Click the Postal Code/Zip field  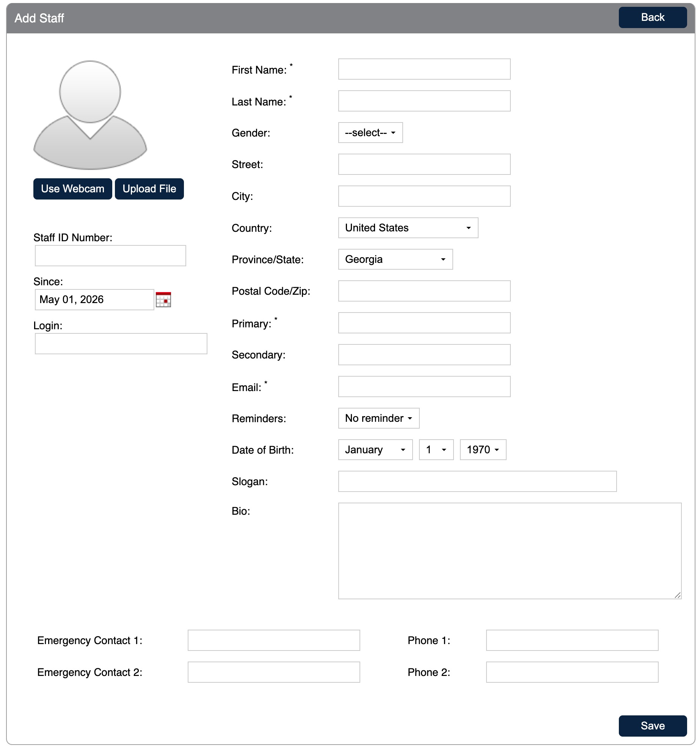(x=424, y=291)
